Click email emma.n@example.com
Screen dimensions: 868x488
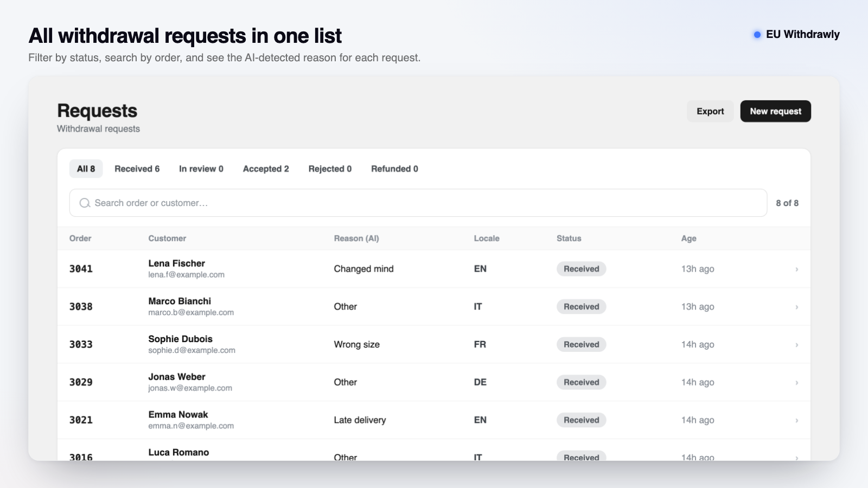[x=191, y=426]
